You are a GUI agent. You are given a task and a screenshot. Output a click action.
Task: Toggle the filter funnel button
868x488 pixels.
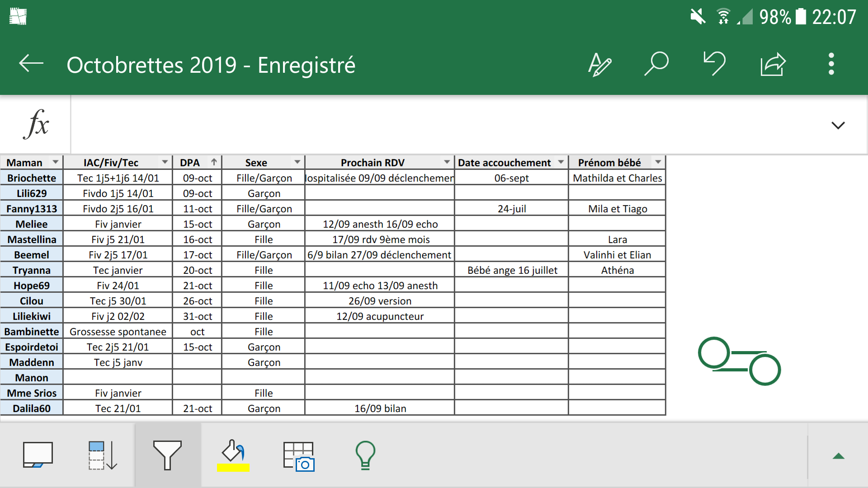pyautogui.click(x=167, y=455)
